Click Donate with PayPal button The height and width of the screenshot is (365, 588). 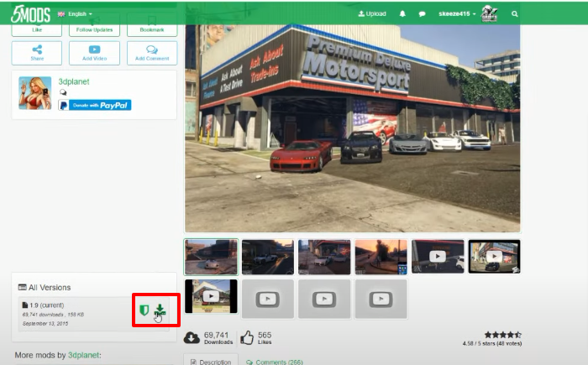click(94, 105)
